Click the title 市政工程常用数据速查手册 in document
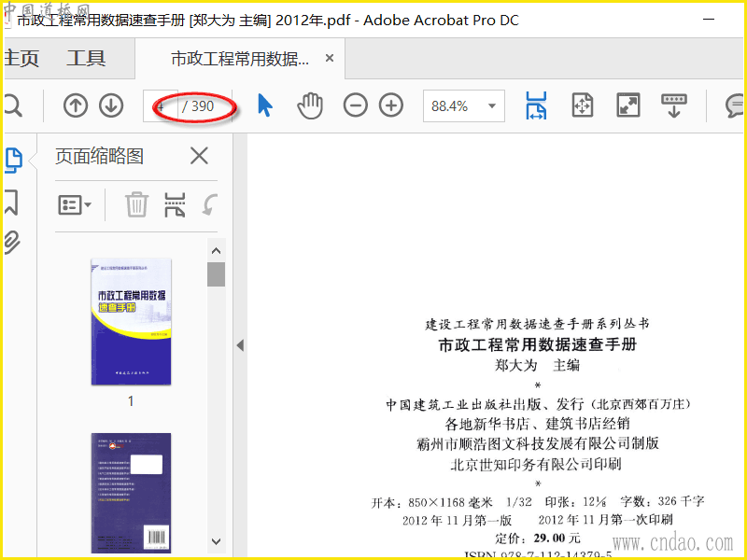Screen dimensions: 747x560 coord(538,344)
